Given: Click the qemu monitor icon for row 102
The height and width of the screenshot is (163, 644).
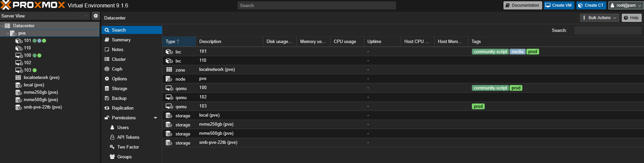Looking at the screenshot, I should (169, 97).
